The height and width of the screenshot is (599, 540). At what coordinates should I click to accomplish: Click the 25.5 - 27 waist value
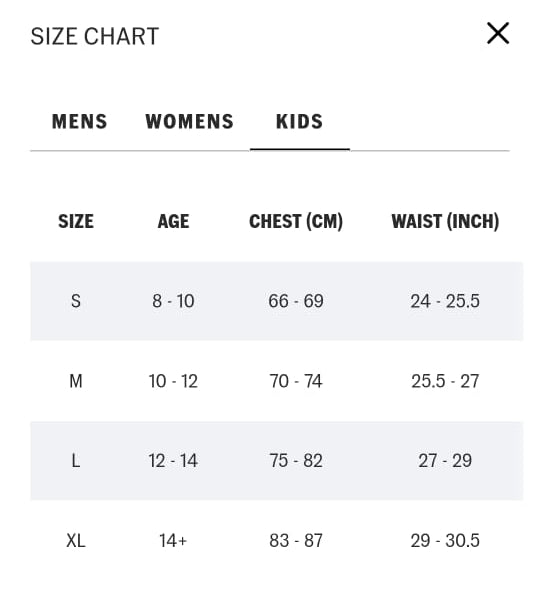click(x=445, y=381)
